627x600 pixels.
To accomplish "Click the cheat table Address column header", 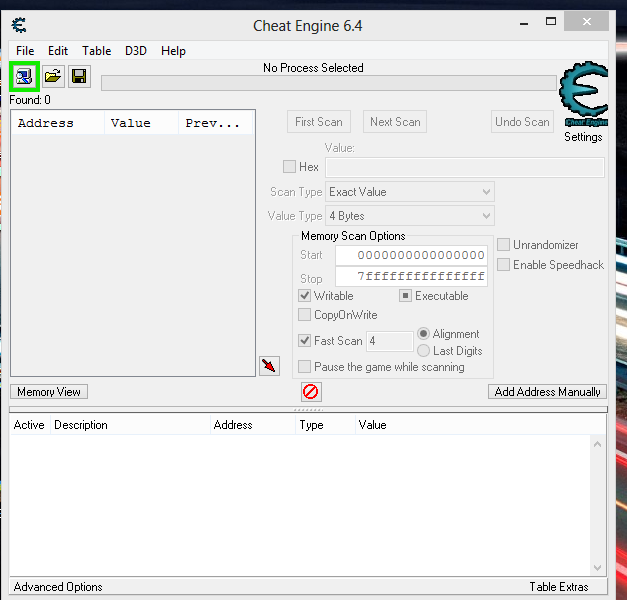I will [x=253, y=425].
